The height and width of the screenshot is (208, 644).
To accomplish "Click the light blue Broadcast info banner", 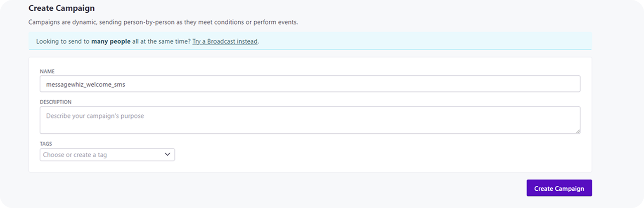I will [310, 41].
